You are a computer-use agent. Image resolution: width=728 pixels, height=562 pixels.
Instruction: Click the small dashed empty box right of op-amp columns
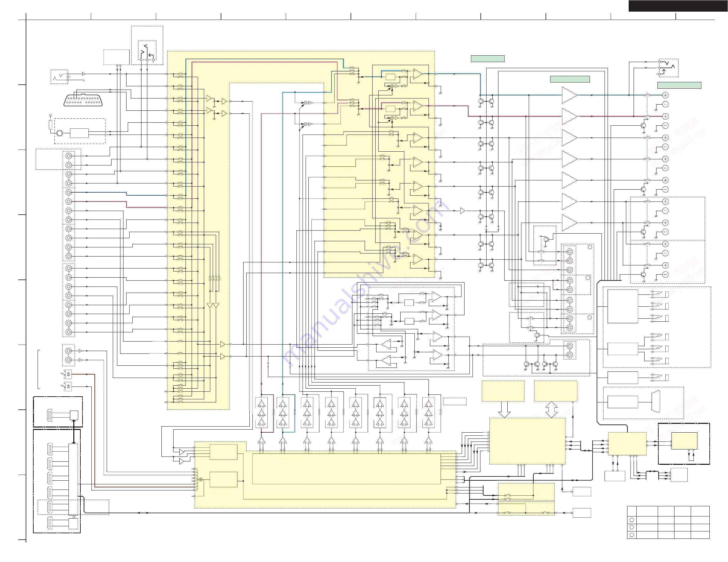455,401
